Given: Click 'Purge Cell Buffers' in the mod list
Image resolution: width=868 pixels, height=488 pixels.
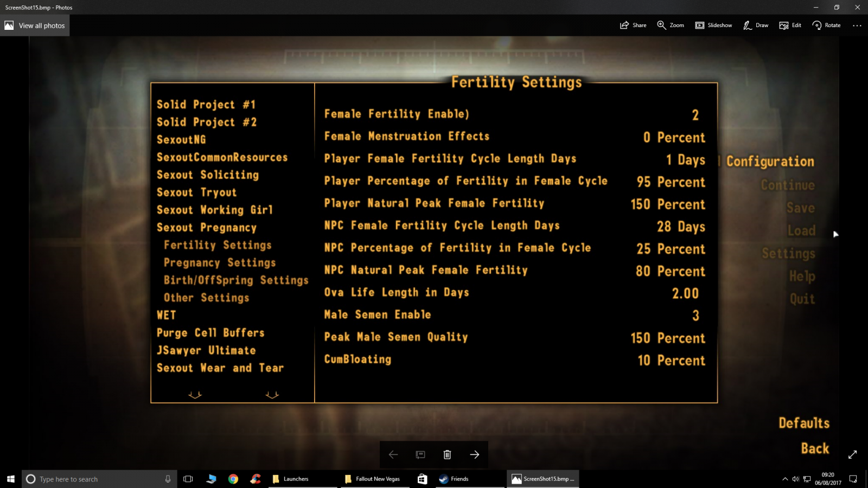Looking at the screenshot, I should tap(210, 333).
